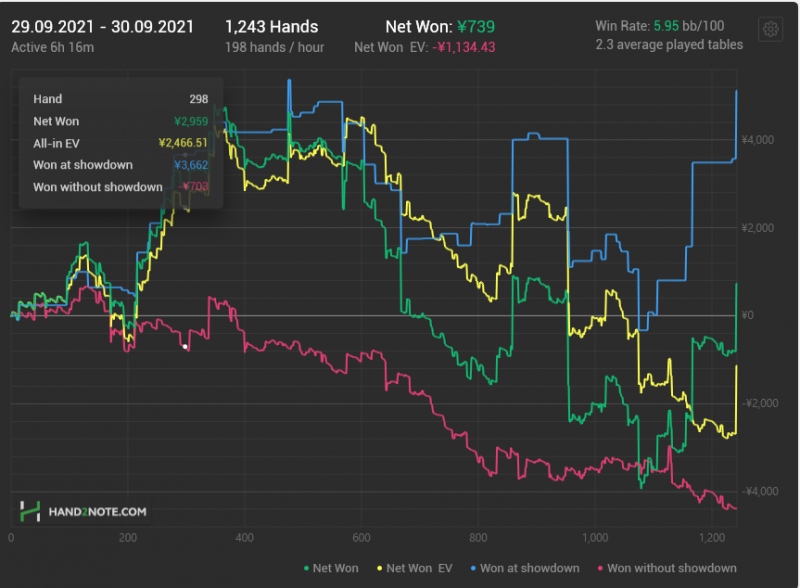Viewport: 800px width, 588px height.
Task: Click the Active 6h 16m duration text
Action: [52, 47]
